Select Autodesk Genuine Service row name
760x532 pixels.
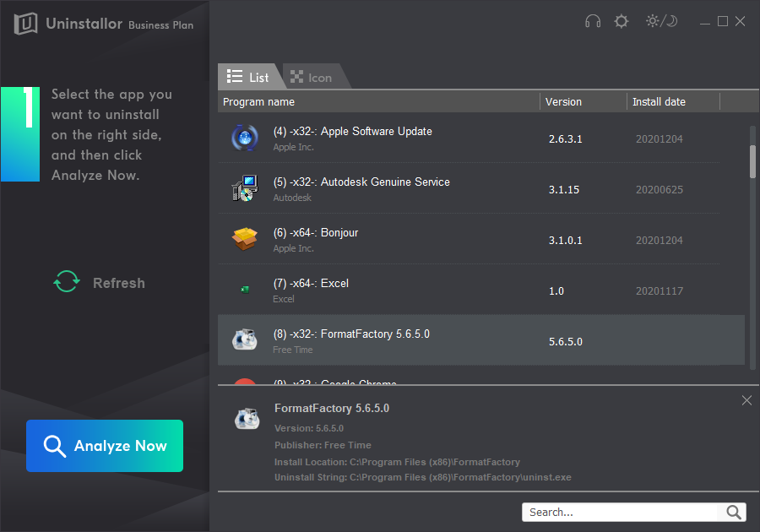tap(361, 182)
